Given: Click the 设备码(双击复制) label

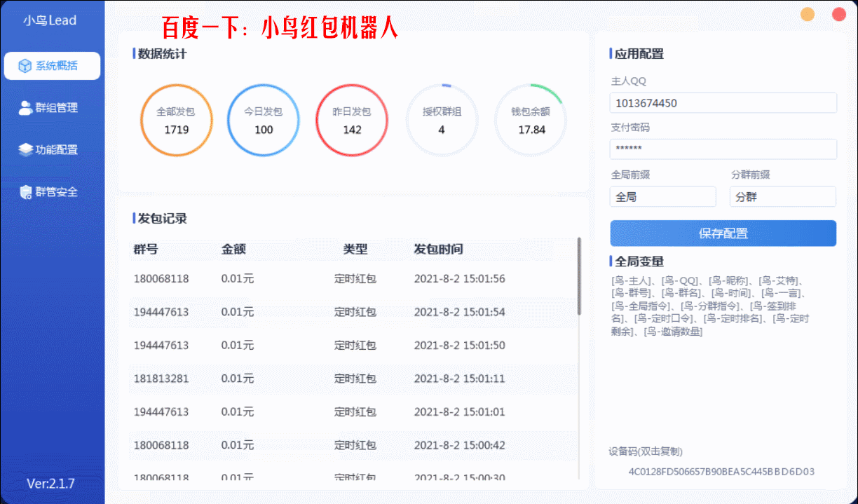Looking at the screenshot, I should (646, 451).
